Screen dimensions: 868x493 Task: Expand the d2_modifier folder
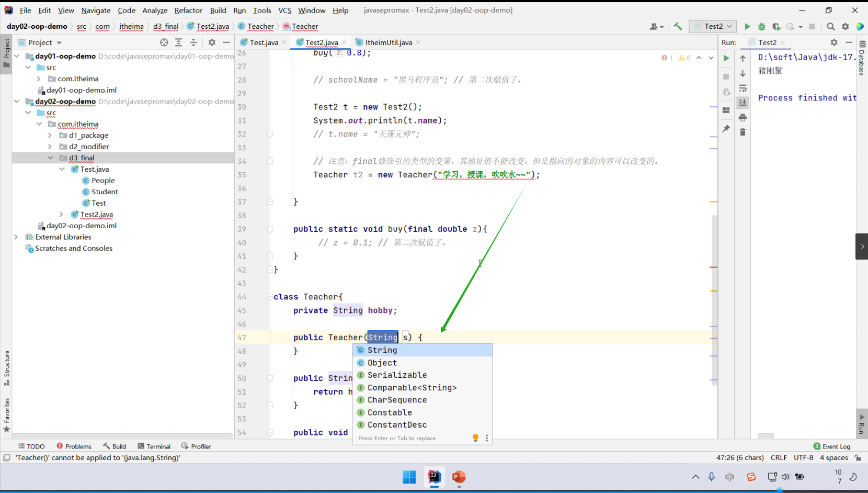50,147
